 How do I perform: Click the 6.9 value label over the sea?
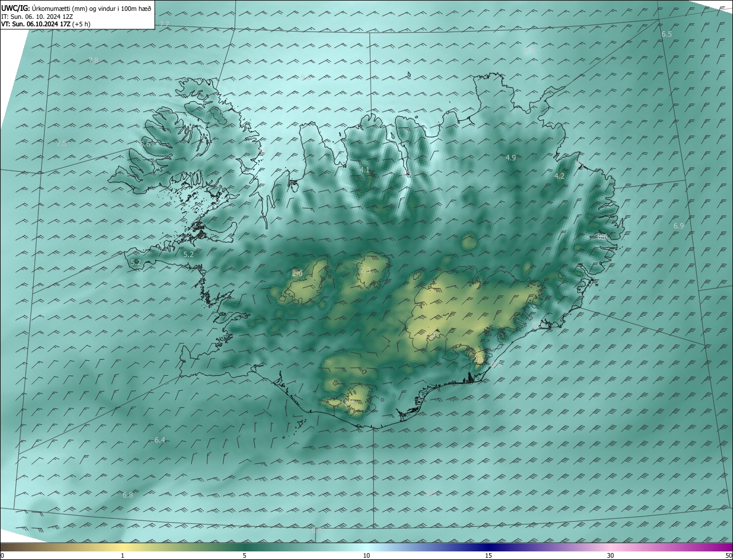point(679,226)
